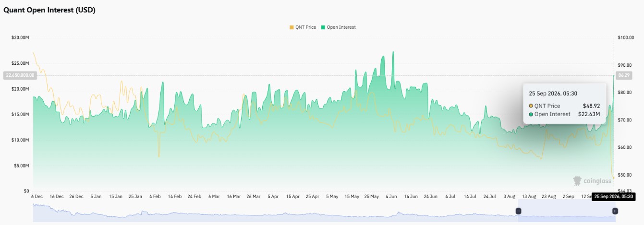Click the 25 Jan date label

pyautogui.click(x=135, y=196)
